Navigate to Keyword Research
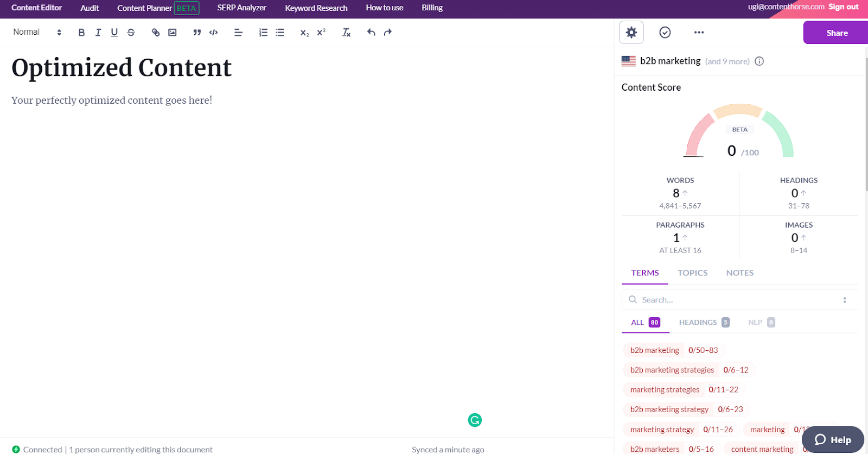 [316, 8]
